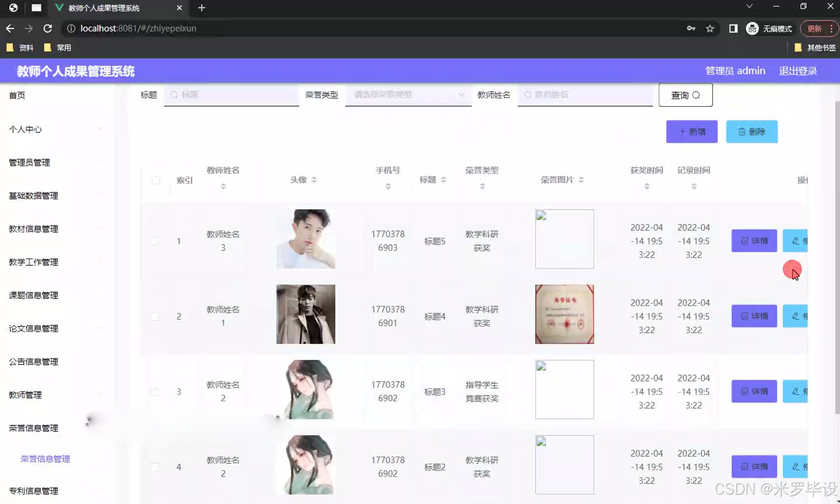Click the trash icon on the 删除 button
The height and width of the screenshot is (504, 840).
point(743,131)
